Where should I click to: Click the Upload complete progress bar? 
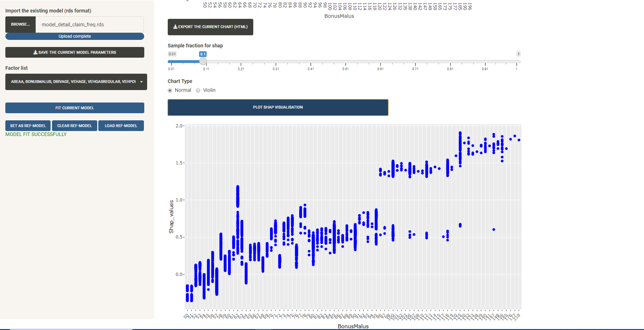pos(74,36)
